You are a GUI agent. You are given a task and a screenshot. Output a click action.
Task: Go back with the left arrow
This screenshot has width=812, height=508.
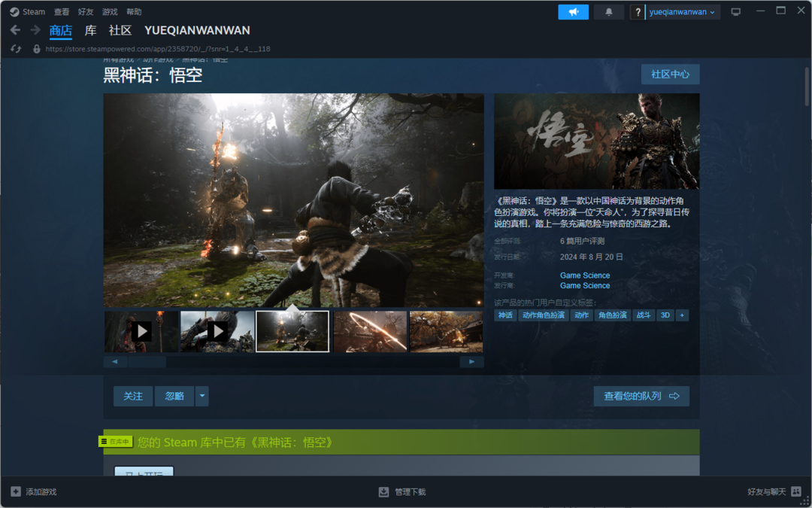click(15, 30)
